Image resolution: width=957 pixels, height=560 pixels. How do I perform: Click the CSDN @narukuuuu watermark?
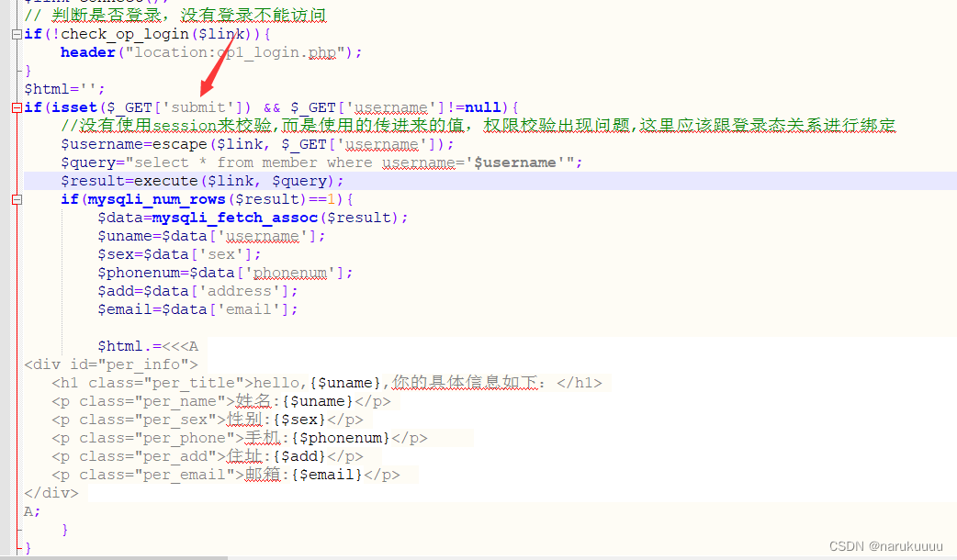coord(885,546)
